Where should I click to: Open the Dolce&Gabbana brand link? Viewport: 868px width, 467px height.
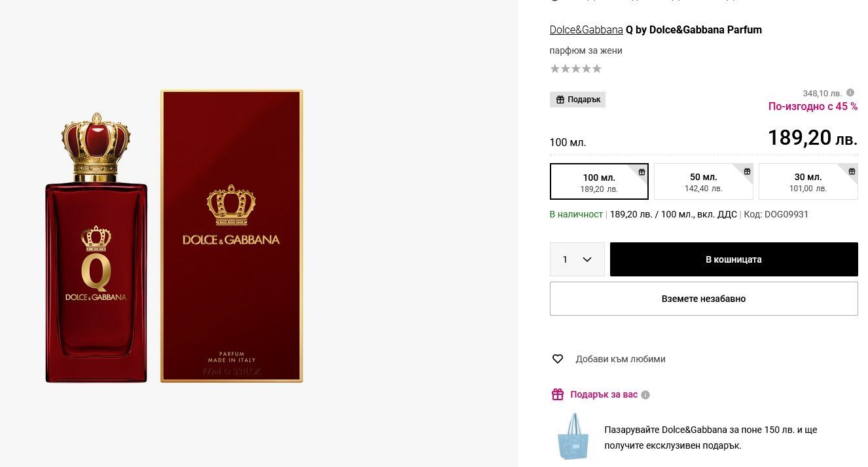pos(586,29)
